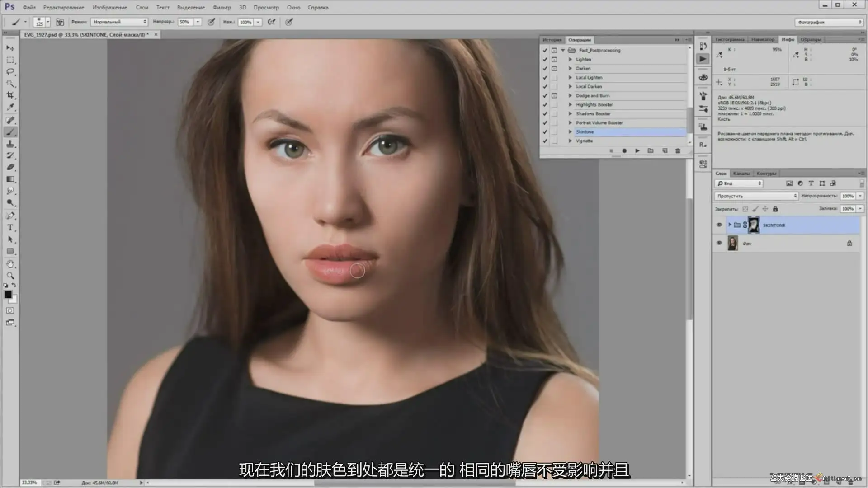Select the Zoom tool in toolbar
The height and width of the screenshot is (488, 868).
[10, 276]
